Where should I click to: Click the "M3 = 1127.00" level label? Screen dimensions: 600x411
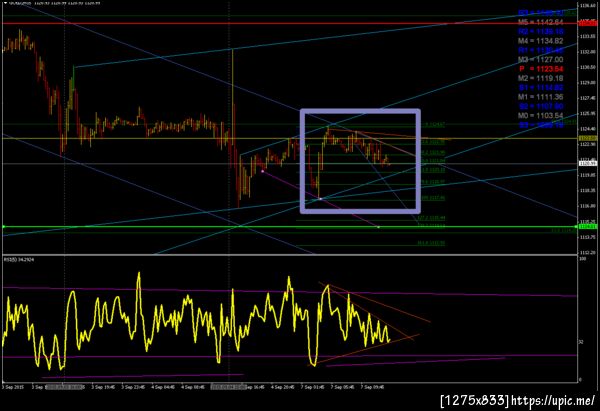541,59
